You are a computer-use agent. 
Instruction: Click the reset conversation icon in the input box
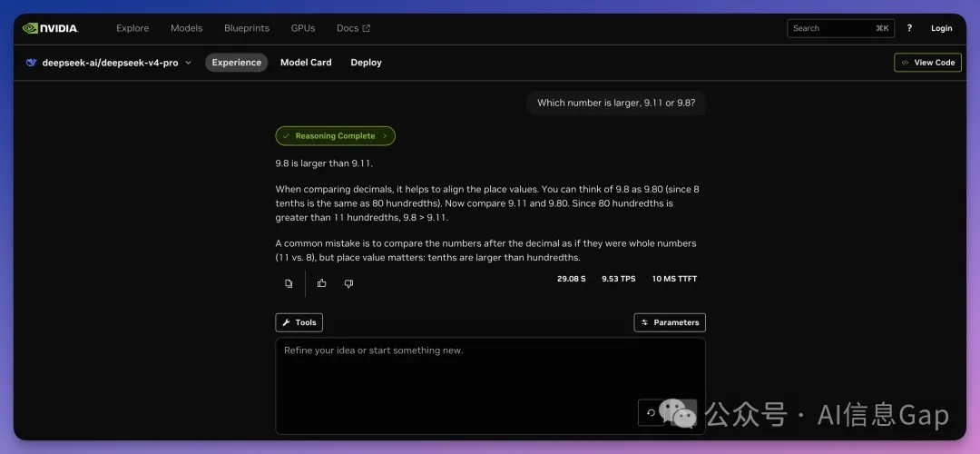651,413
